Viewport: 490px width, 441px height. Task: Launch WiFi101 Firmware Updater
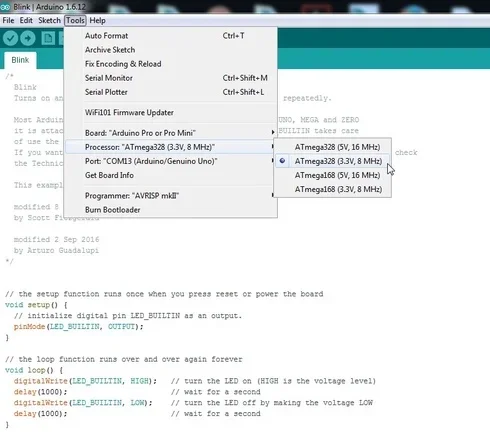pyautogui.click(x=170, y=112)
